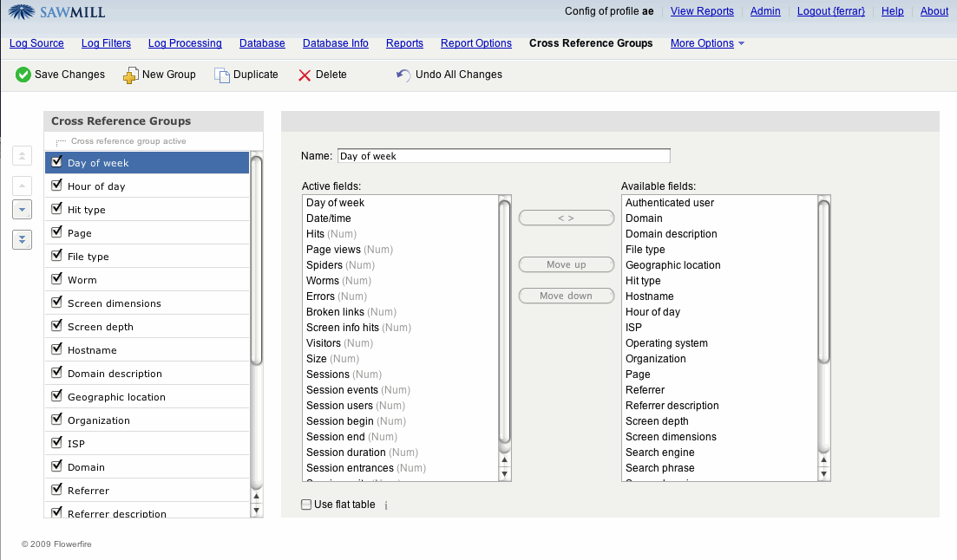Click the group Name text field
The height and width of the screenshot is (560, 957).
pyautogui.click(x=503, y=156)
